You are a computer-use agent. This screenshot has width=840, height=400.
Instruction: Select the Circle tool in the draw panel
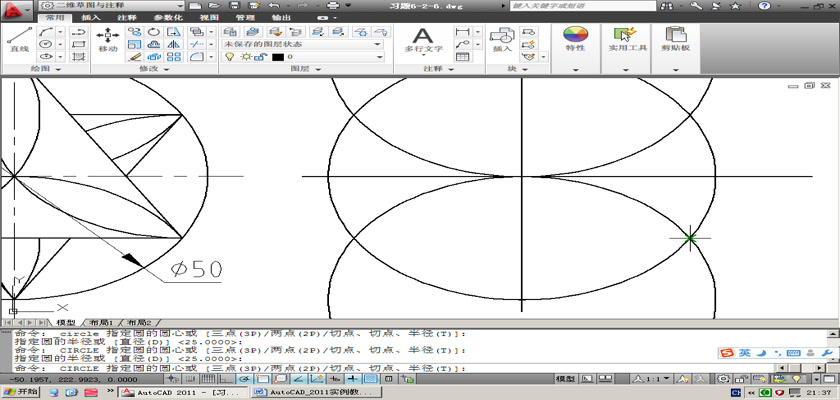[47, 44]
